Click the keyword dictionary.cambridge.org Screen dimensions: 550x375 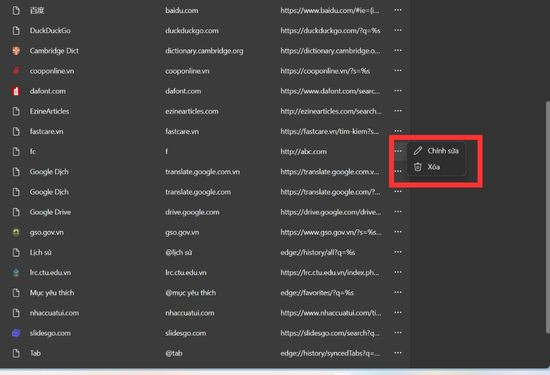point(204,51)
